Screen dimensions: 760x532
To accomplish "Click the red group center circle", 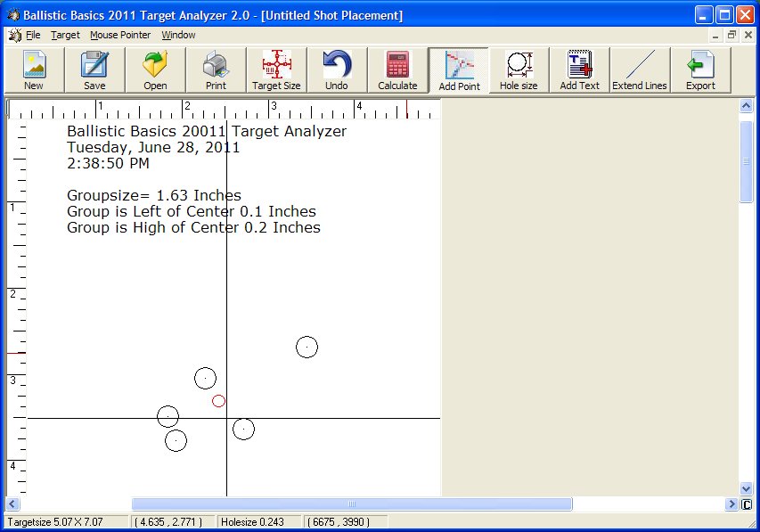I will (218, 401).
